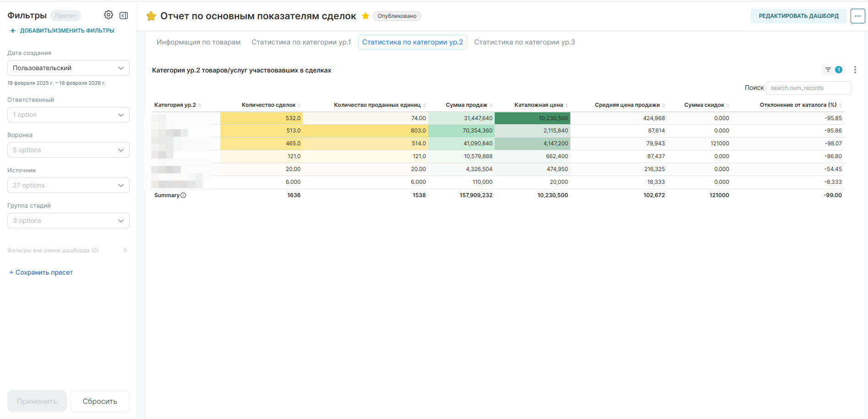Screen dimensions: 868x419
Task: Switch to Статистика по категории ур.3 tab
Action: pos(524,42)
